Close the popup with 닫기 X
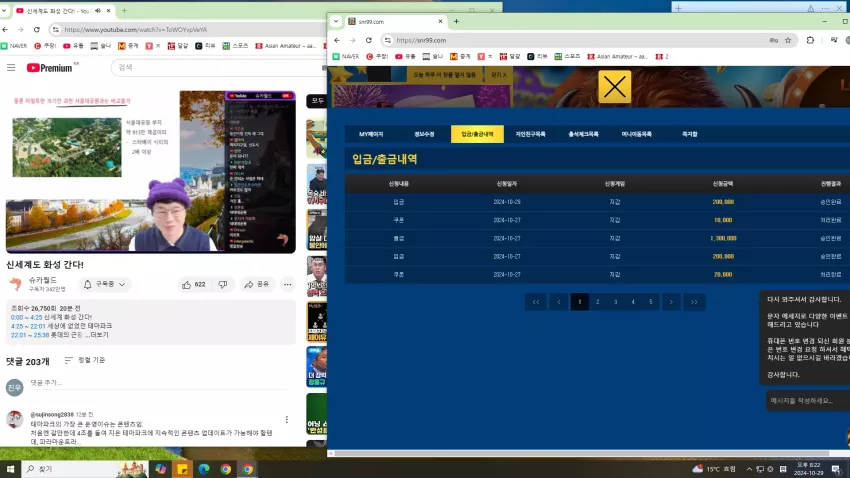 coord(498,75)
